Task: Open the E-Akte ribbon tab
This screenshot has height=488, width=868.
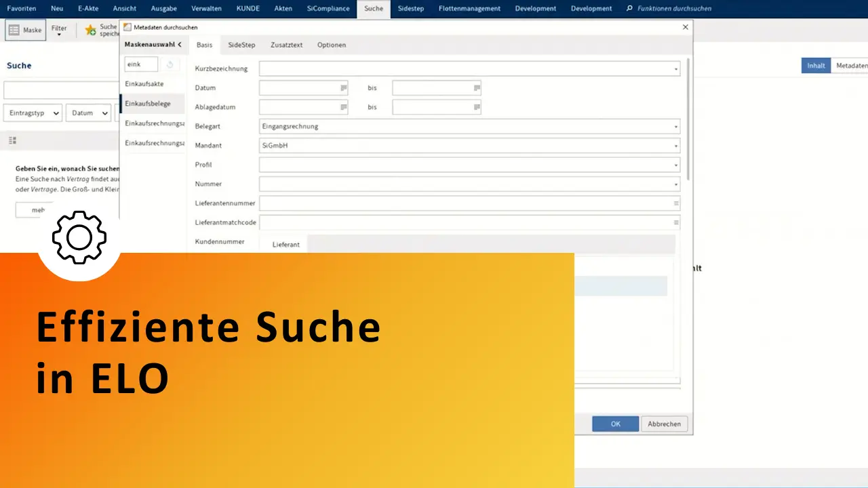Action: [x=88, y=9]
